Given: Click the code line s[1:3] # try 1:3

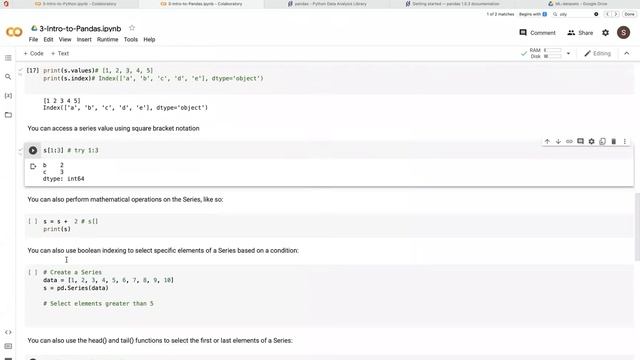Looking at the screenshot, I should coord(71,150).
